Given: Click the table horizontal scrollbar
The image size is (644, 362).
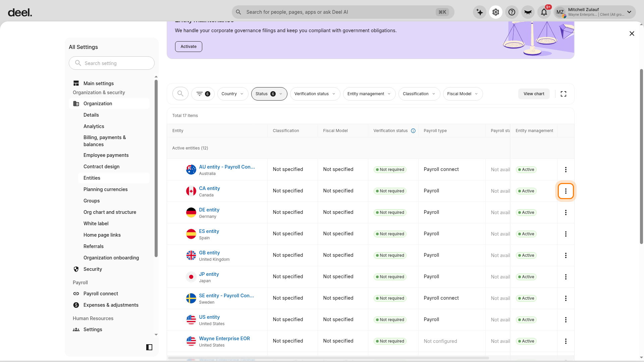Looking at the screenshot, I should [328, 358].
